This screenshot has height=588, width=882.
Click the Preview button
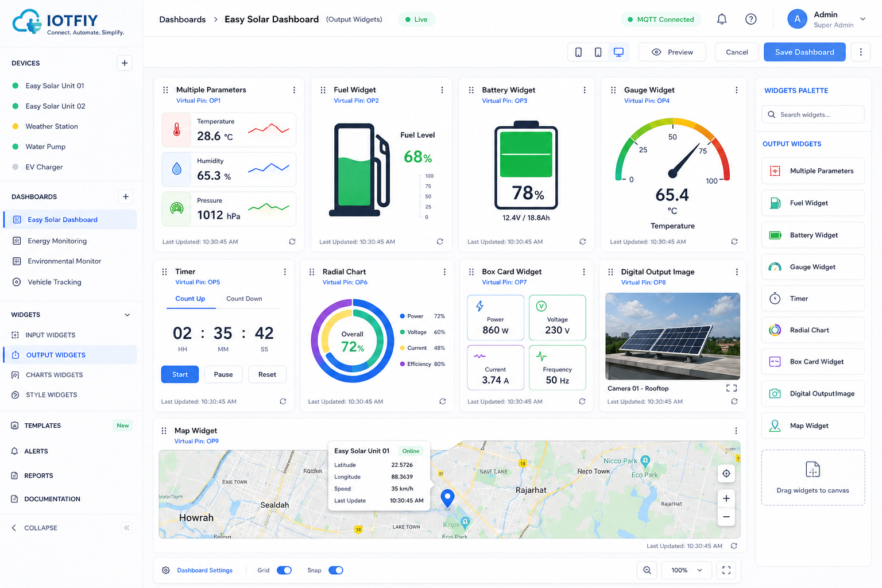coord(672,52)
